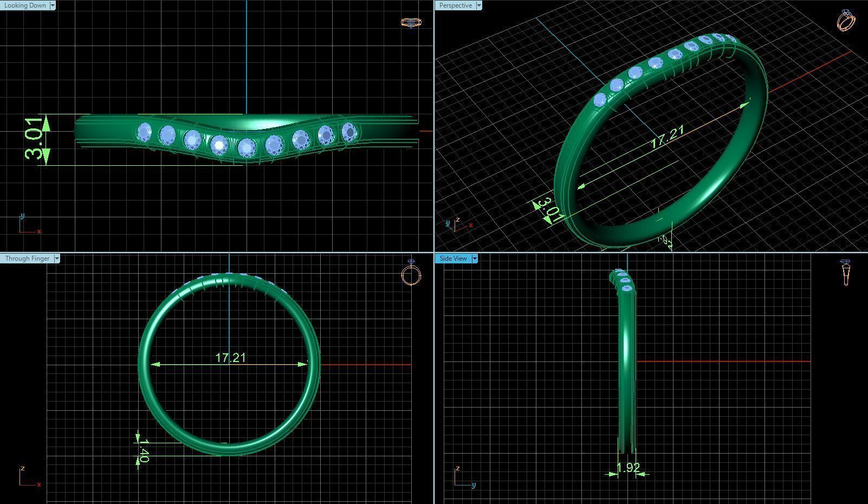Select the green ring band in Through Finger viewport
Screen dimensions: 868x504
pyautogui.click(x=230, y=364)
